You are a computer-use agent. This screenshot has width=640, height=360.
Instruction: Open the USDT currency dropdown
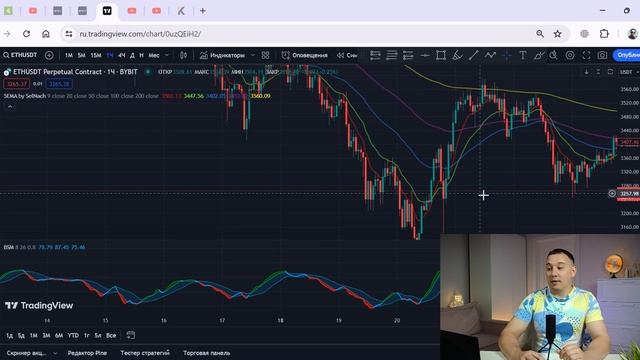tap(629, 72)
